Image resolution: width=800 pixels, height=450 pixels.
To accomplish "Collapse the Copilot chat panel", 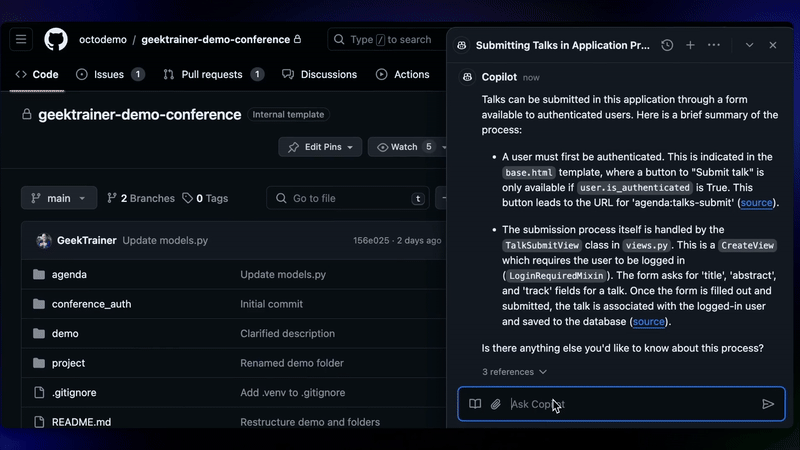I will (749, 45).
